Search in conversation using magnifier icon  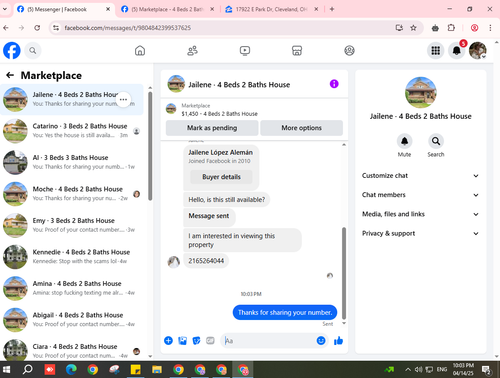click(x=436, y=141)
